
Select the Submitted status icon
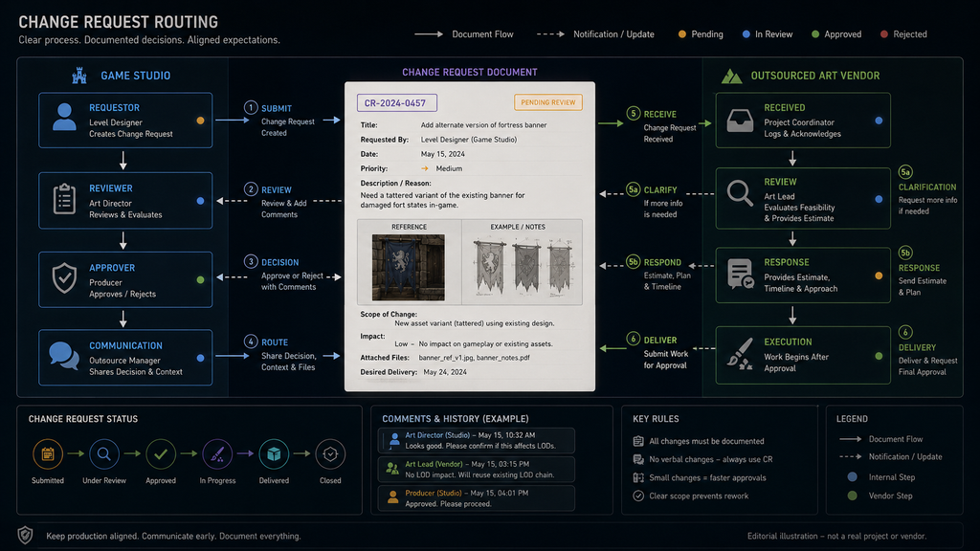click(x=48, y=454)
